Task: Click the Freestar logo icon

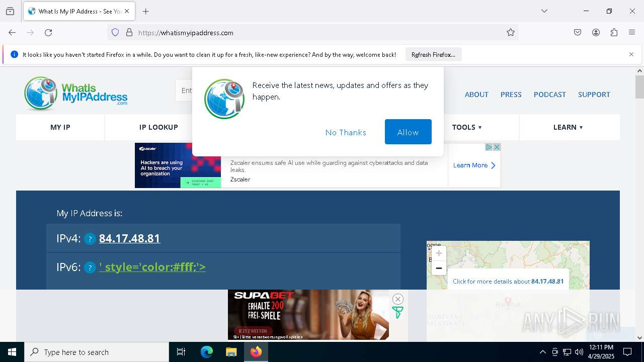Action: [x=397, y=312]
